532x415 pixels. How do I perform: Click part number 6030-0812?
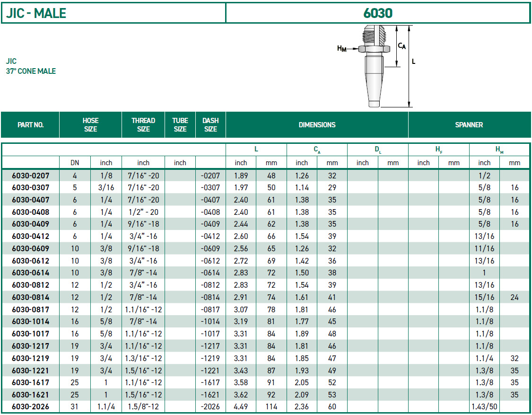pyautogui.click(x=31, y=285)
